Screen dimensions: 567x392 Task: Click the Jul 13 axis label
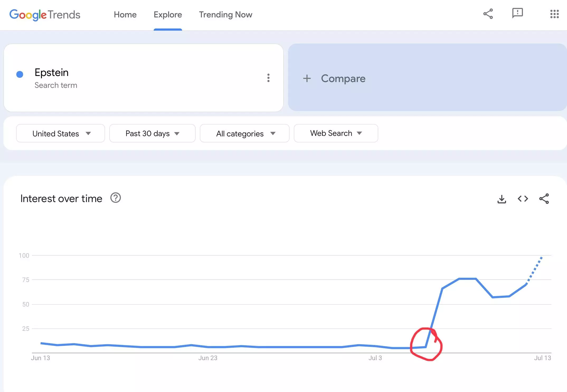542,358
